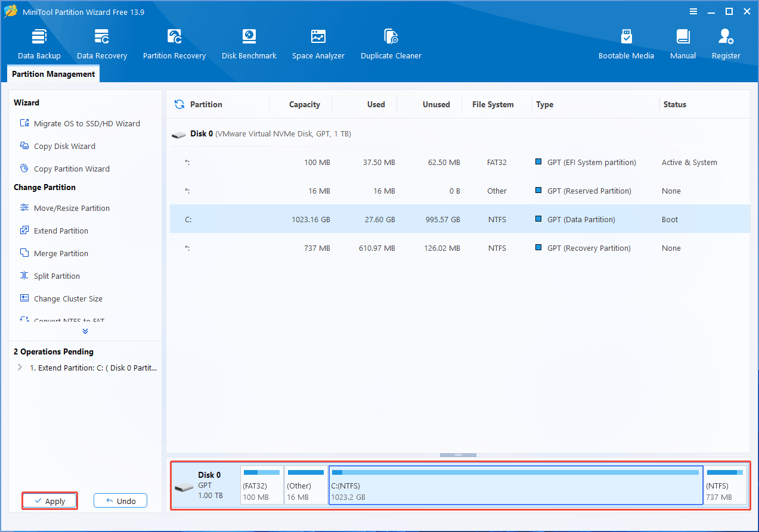Select the Recovery Partition row
The image size is (759, 532).
click(459, 248)
